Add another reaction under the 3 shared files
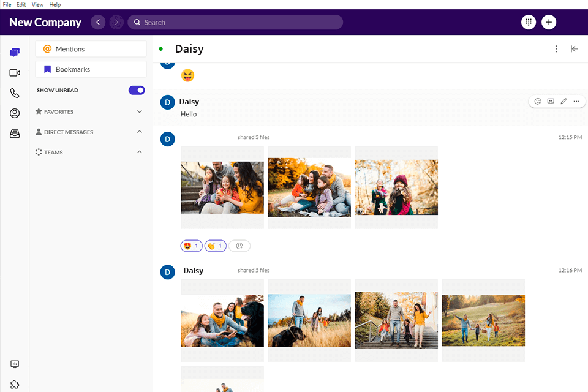 (x=239, y=246)
